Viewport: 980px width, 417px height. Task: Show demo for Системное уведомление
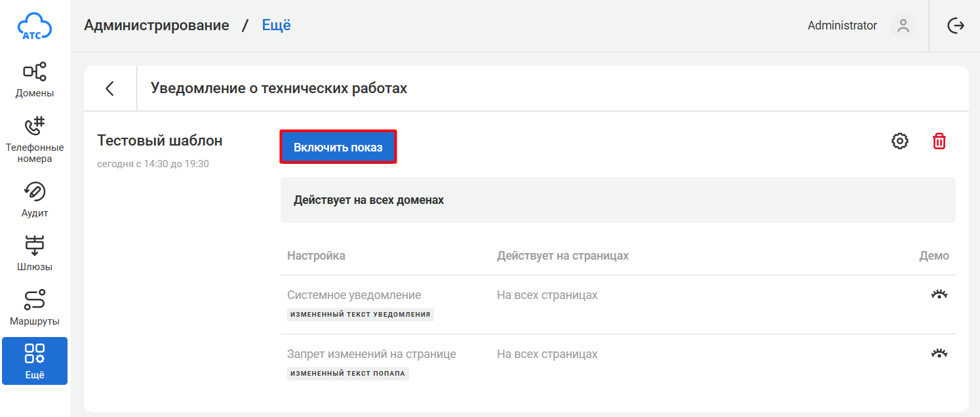939,295
